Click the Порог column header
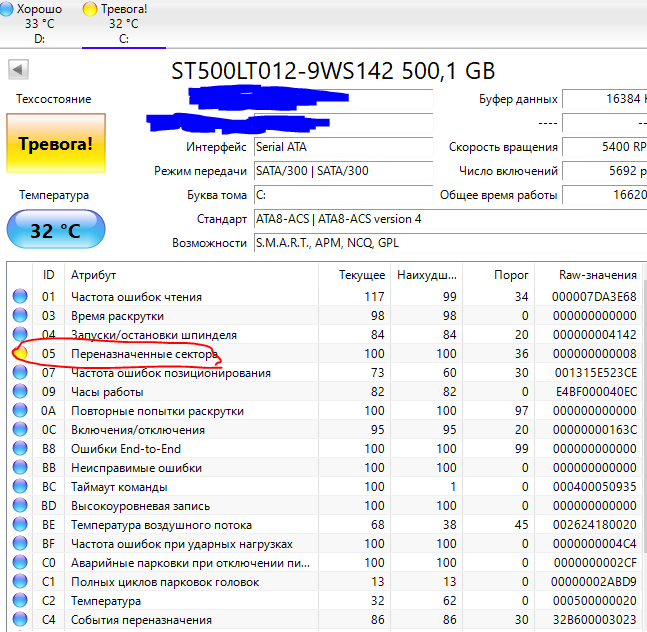 pos(498,275)
